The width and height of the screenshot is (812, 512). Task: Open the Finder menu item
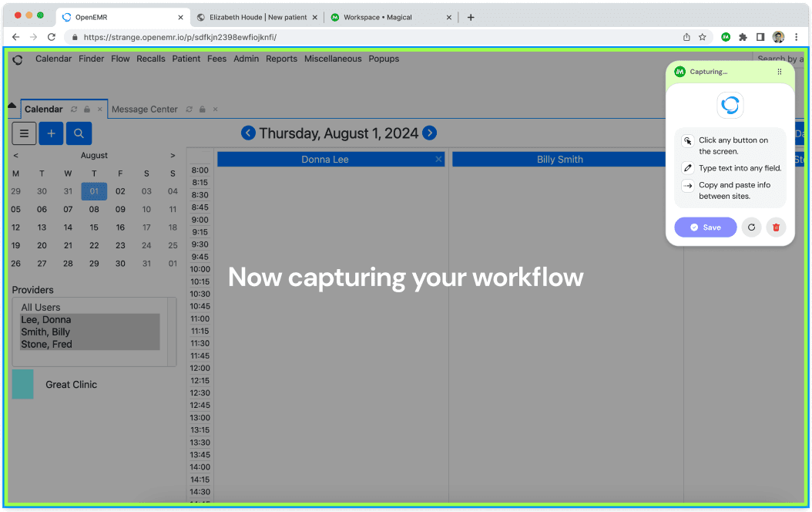pos(91,59)
